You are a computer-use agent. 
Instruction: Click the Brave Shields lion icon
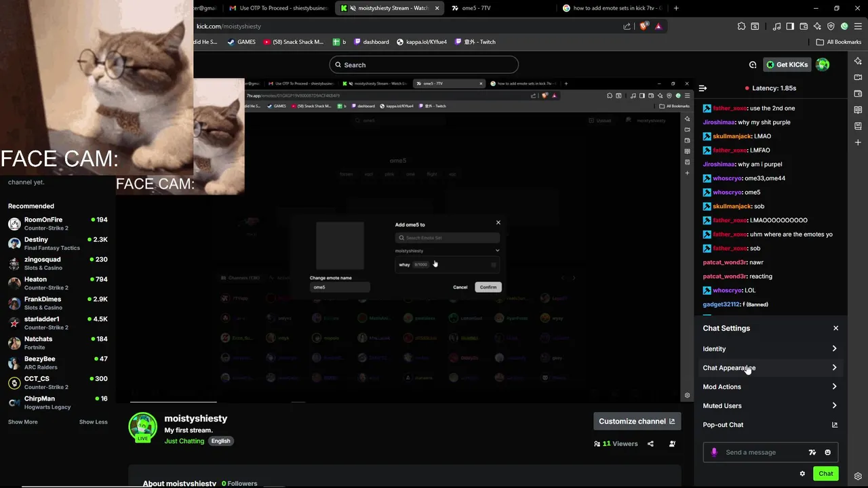tap(644, 26)
